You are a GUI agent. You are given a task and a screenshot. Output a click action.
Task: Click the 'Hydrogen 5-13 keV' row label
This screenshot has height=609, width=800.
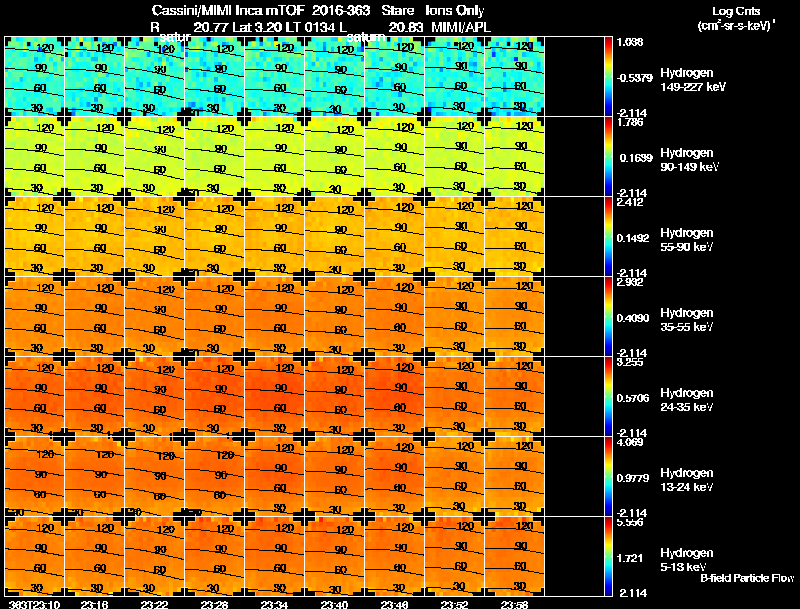point(687,560)
